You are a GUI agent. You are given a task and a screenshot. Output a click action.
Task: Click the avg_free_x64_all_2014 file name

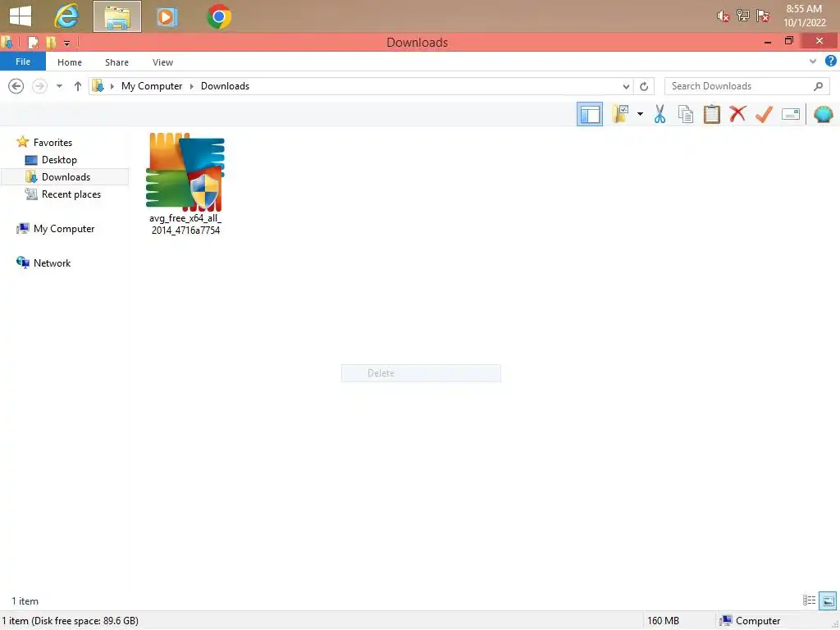185,225
